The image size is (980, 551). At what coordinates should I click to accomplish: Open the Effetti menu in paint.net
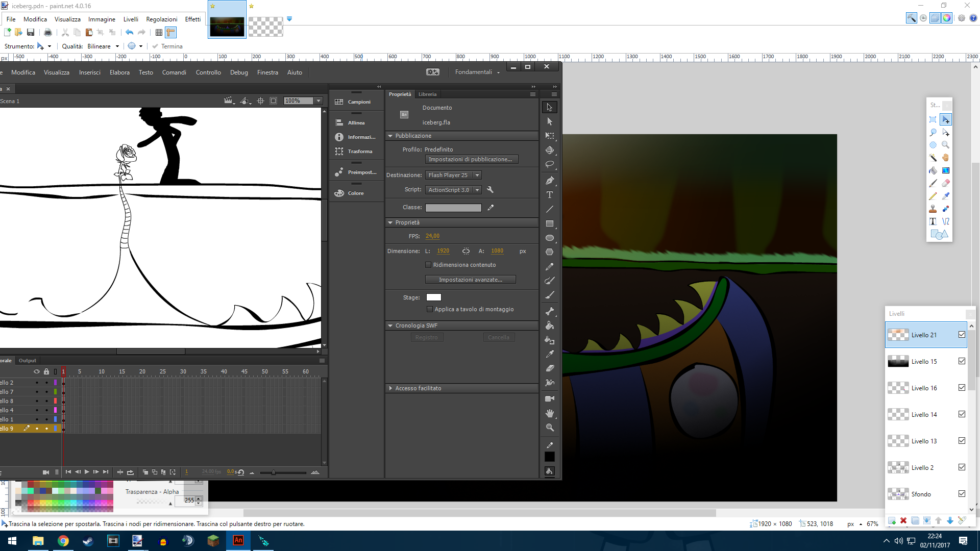click(x=193, y=19)
